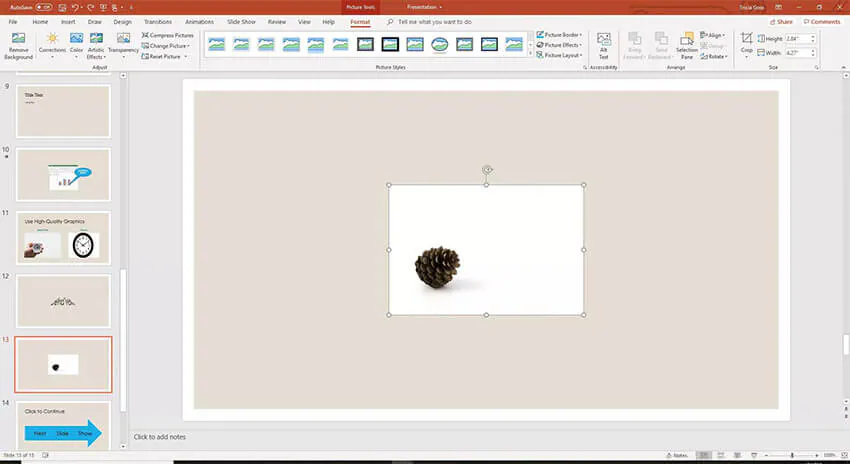Click the Redo icon
The height and width of the screenshot is (464, 850).
(90, 7)
